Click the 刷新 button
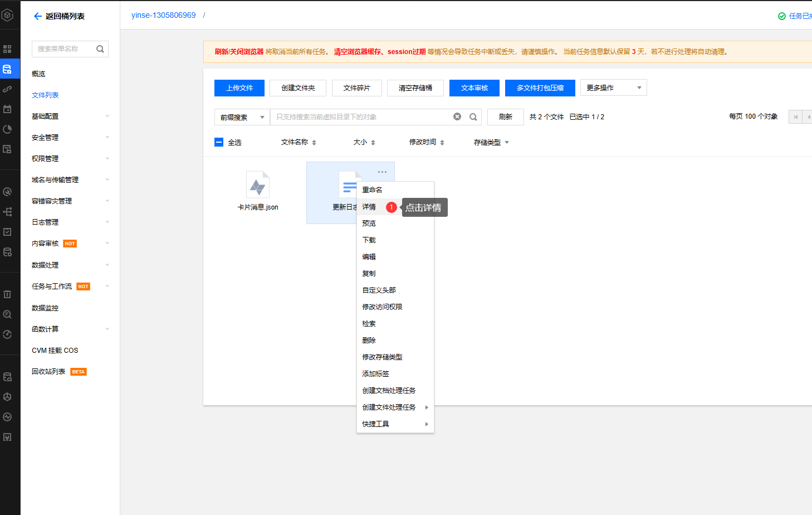 505,117
